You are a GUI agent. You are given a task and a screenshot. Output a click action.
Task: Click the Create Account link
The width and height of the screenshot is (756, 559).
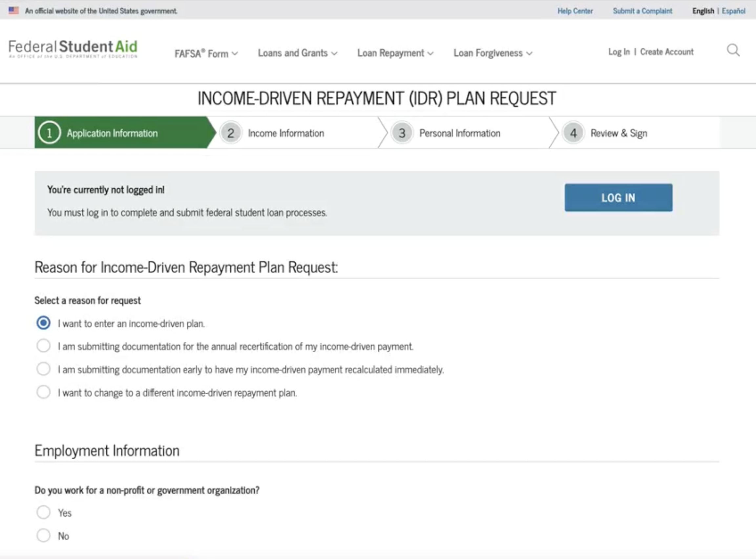666,52
